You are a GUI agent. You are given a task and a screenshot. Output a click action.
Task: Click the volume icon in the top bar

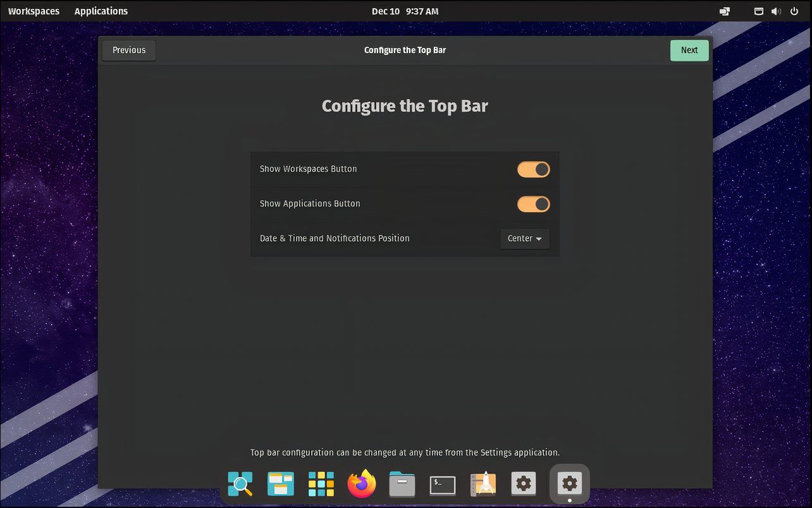pos(776,11)
